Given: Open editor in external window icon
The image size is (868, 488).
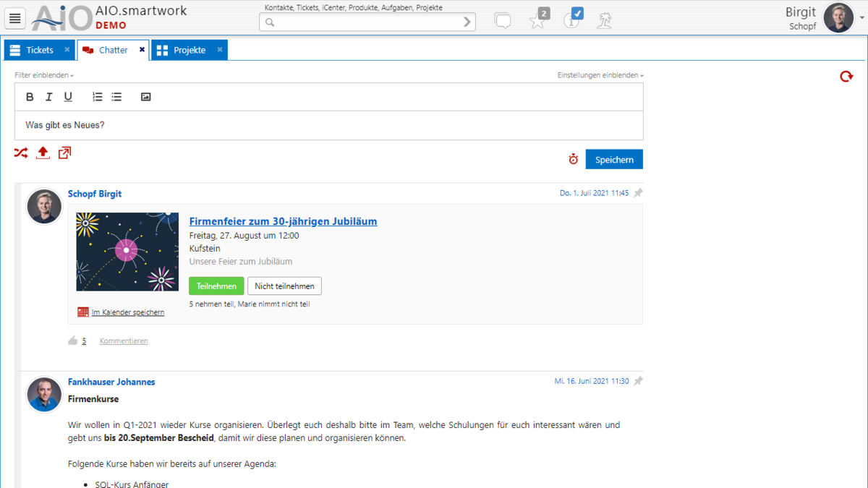Looking at the screenshot, I should pos(64,153).
